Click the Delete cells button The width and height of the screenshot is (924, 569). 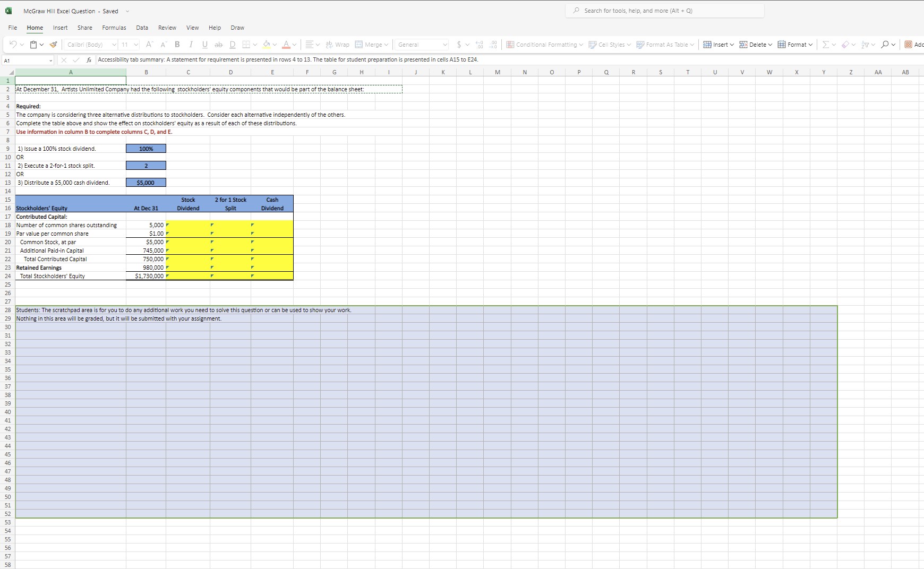tap(756, 45)
